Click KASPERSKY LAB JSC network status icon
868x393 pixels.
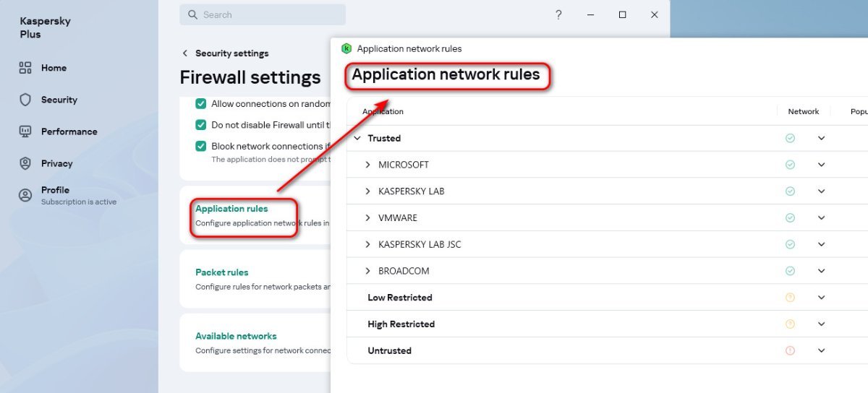point(790,244)
